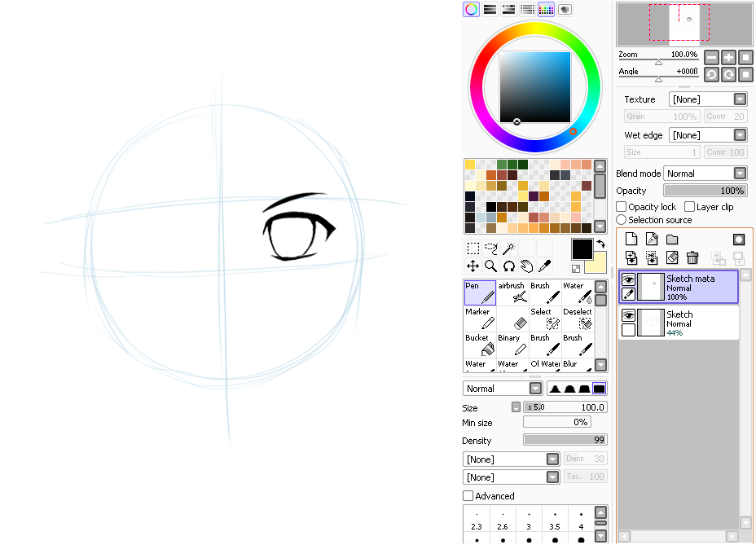Toggle the RGB slider panel button

490,9
